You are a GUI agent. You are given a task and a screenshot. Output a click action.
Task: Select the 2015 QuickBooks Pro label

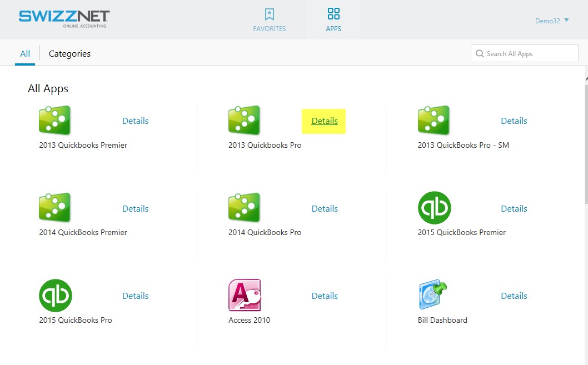(x=76, y=321)
